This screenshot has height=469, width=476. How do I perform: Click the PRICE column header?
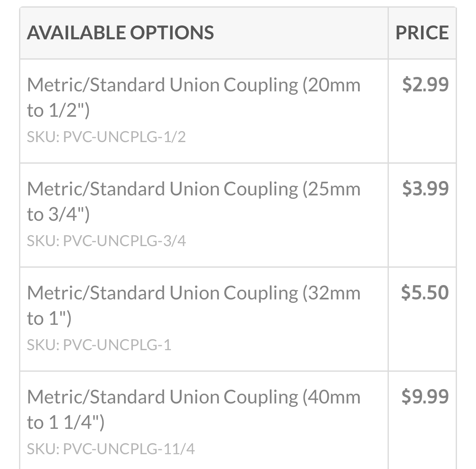tap(422, 33)
